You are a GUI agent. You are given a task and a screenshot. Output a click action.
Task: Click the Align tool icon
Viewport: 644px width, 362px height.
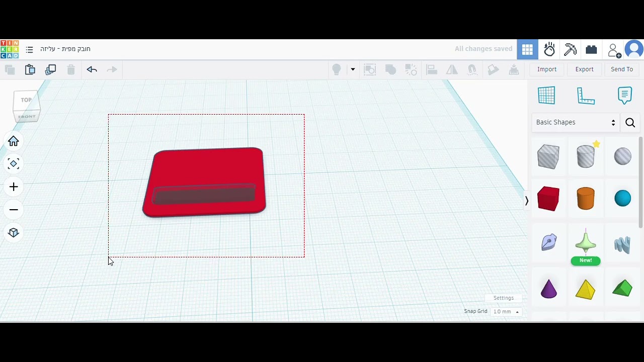pos(431,69)
